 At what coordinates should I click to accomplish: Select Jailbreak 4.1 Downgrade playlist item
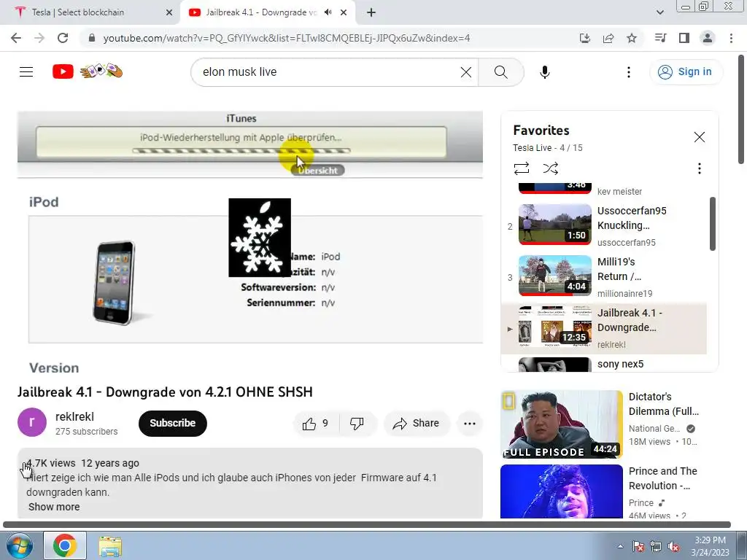[x=604, y=328]
